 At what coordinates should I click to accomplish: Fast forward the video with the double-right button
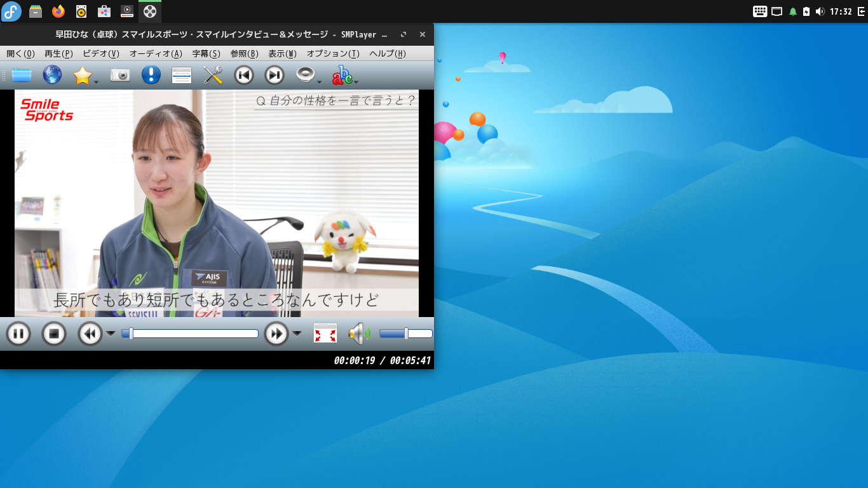point(276,334)
